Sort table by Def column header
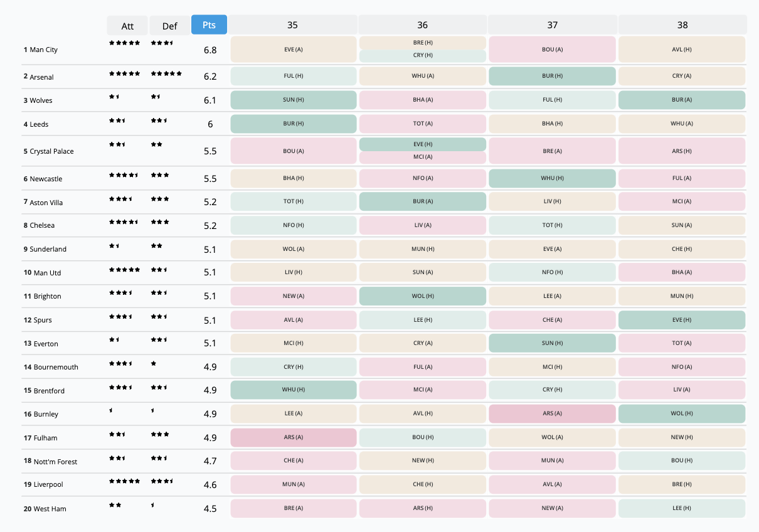Image resolution: width=759 pixels, height=532 pixels. 170,26
